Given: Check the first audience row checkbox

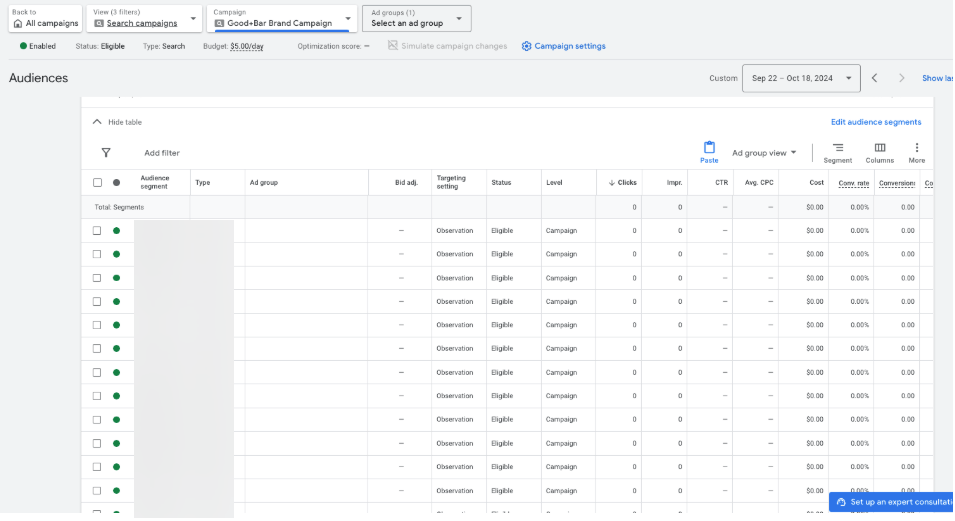Looking at the screenshot, I should tap(97, 231).
